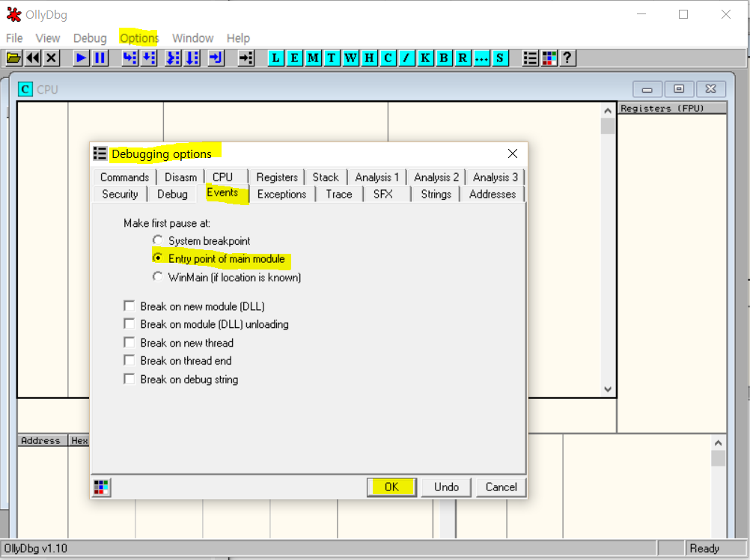The height and width of the screenshot is (560, 750).
Task: Click stack pane scroll up arrow
Action: tap(718, 443)
